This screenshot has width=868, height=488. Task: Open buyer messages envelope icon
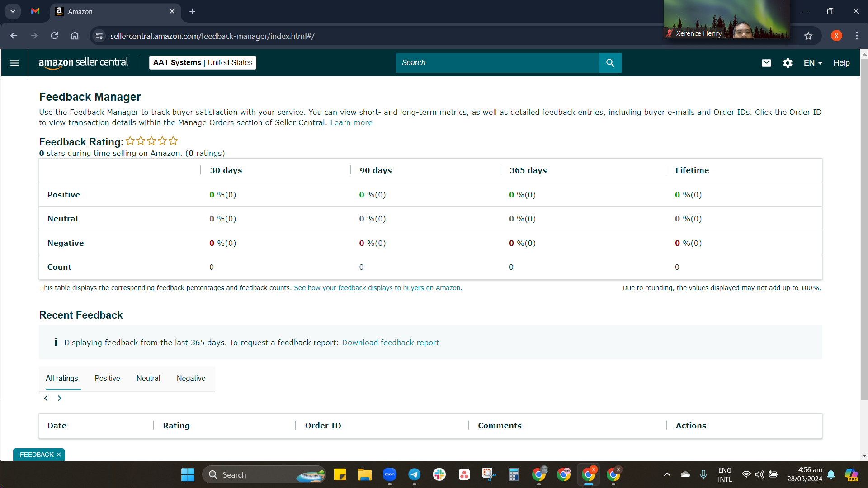pos(766,63)
